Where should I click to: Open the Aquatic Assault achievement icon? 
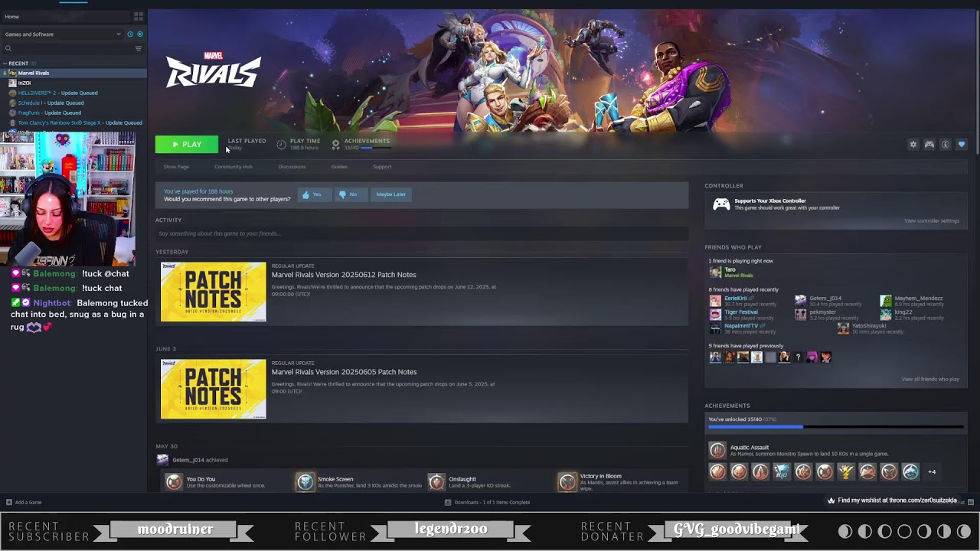(717, 450)
